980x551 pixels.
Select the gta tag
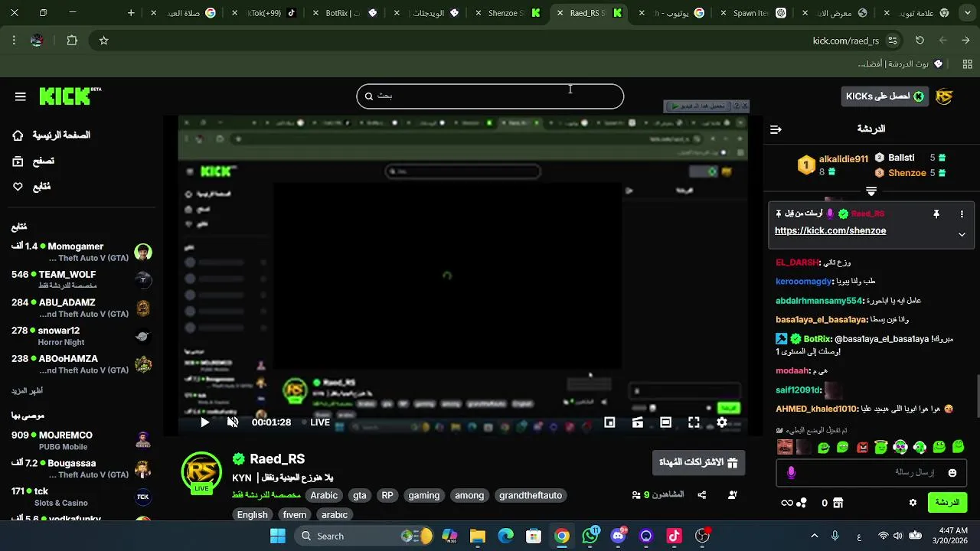point(360,495)
